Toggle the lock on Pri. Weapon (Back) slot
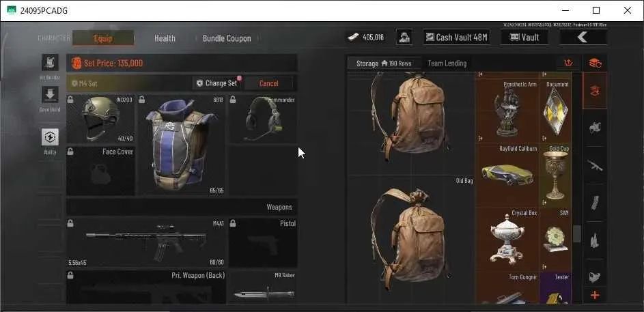The image size is (644, 312). (x=70, y=275)
